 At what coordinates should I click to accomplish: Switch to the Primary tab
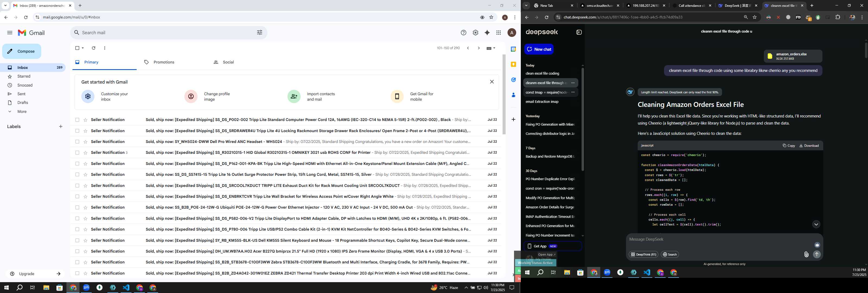click(104, 62)
